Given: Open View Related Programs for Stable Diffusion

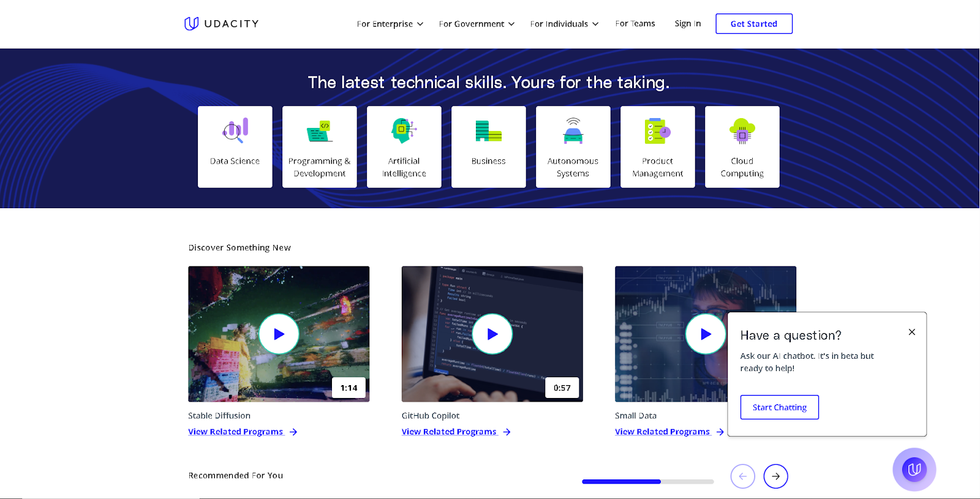Looking at the screenshot, I should (236, 432).
